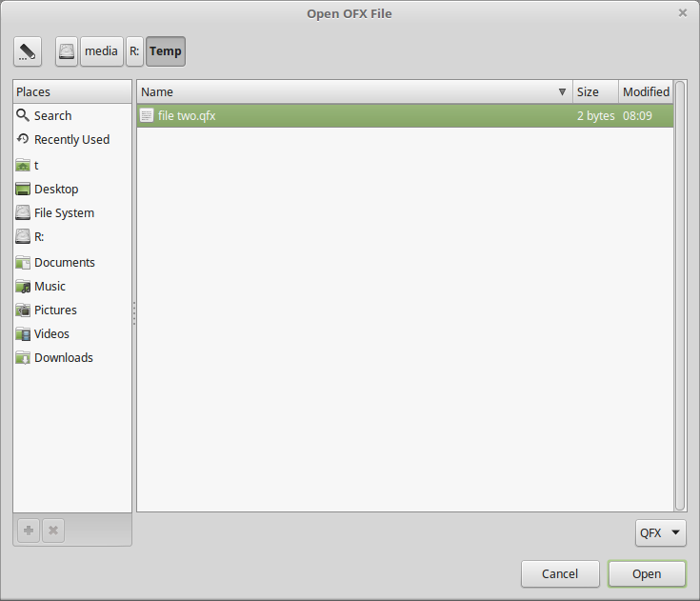Open Downloads folder in Places
The height and width of the screenshot is (601, 700).
click(x=72, y=358)
